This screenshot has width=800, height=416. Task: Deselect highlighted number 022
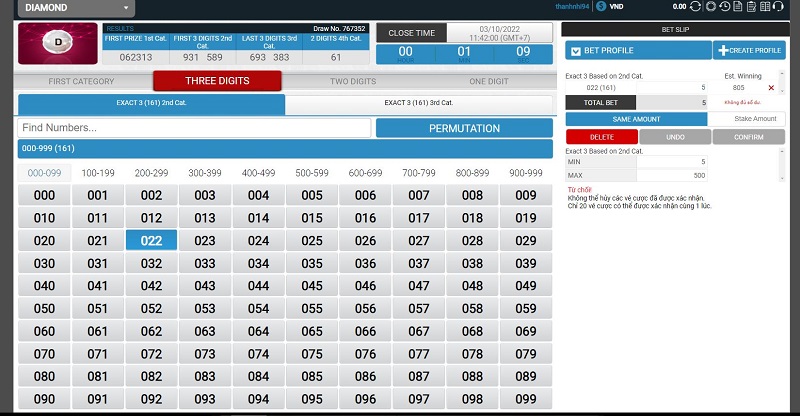[152, 240]
